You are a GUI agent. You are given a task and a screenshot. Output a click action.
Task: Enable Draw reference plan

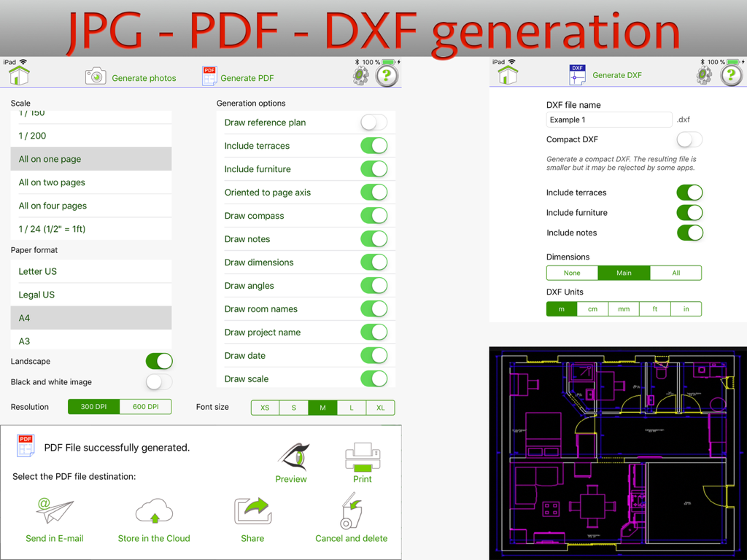coord(373,122)
